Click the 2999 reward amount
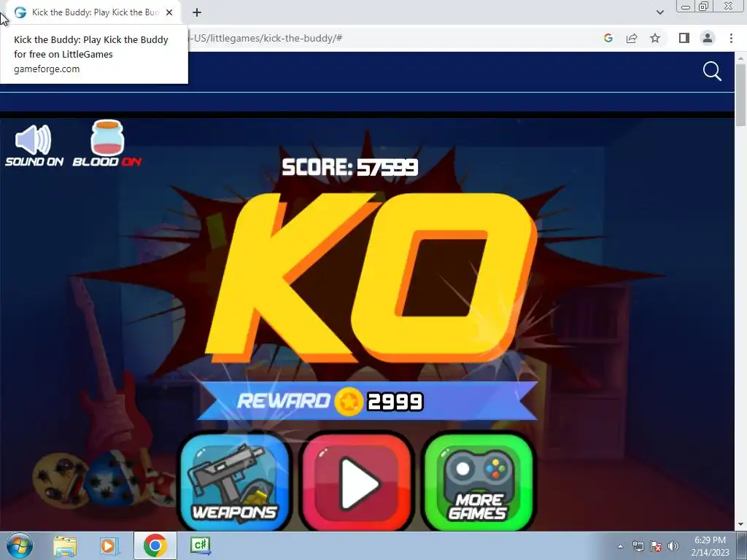 (395, 402)
